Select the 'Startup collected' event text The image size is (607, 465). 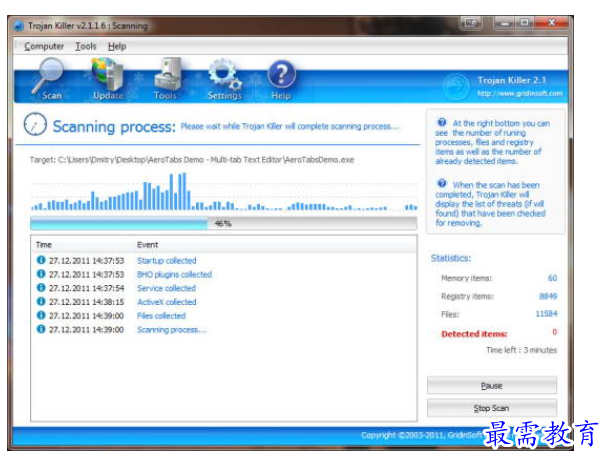click(x=166, y=261)
